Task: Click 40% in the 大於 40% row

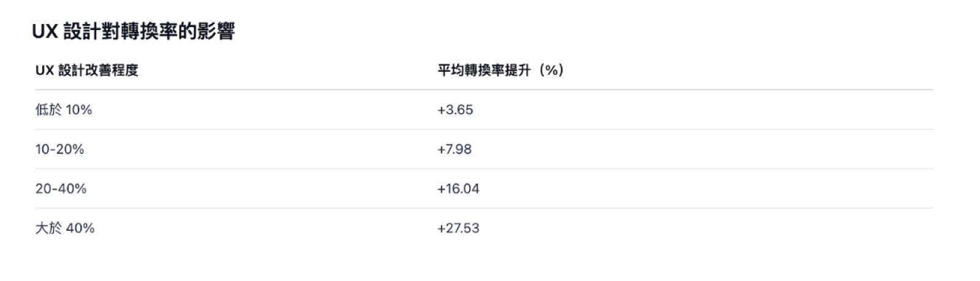Action: coord(80,228)
